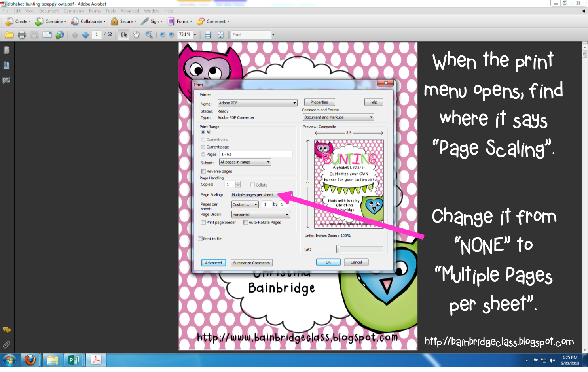Image resolution: width=588 pixels, height=372 pixels.
Task: Open the Forms toolbar task menu
Action: coord(180,21)
